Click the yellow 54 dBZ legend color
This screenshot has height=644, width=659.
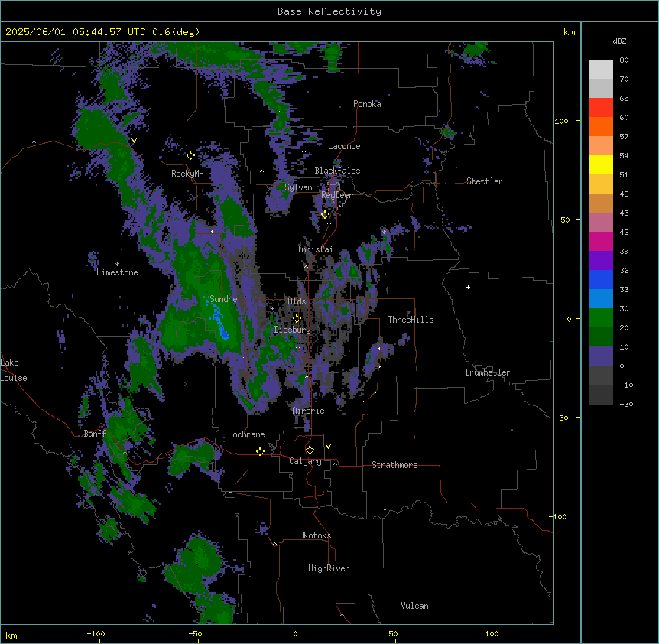pos(601,164)
